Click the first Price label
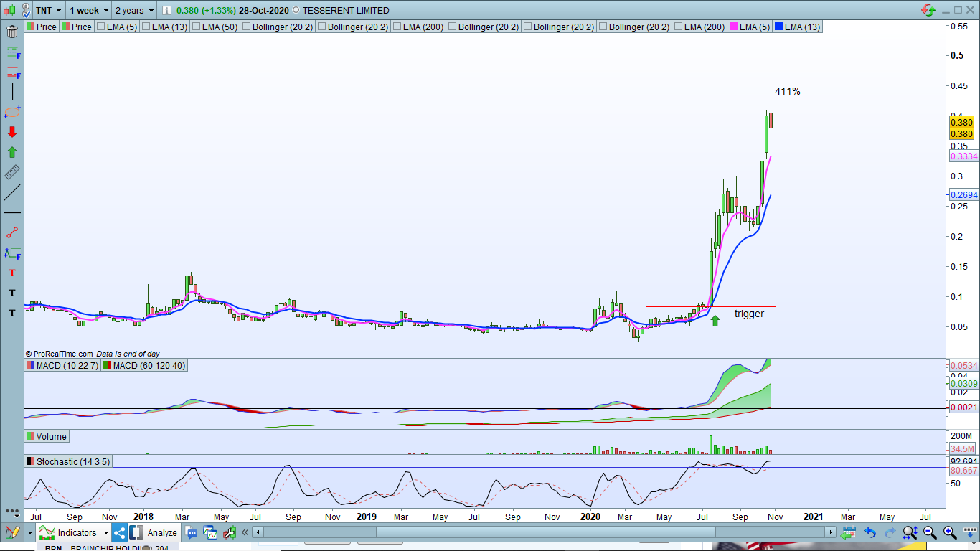 [42, 27]
